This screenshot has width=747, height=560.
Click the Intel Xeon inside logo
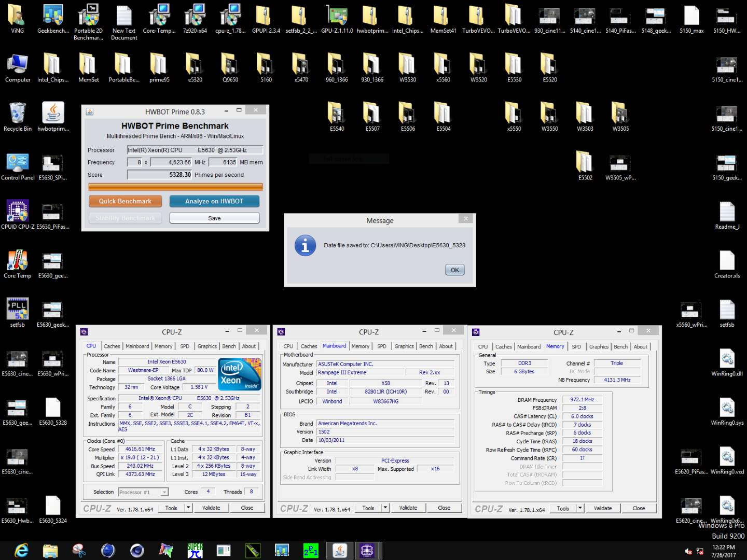[240, 374]
